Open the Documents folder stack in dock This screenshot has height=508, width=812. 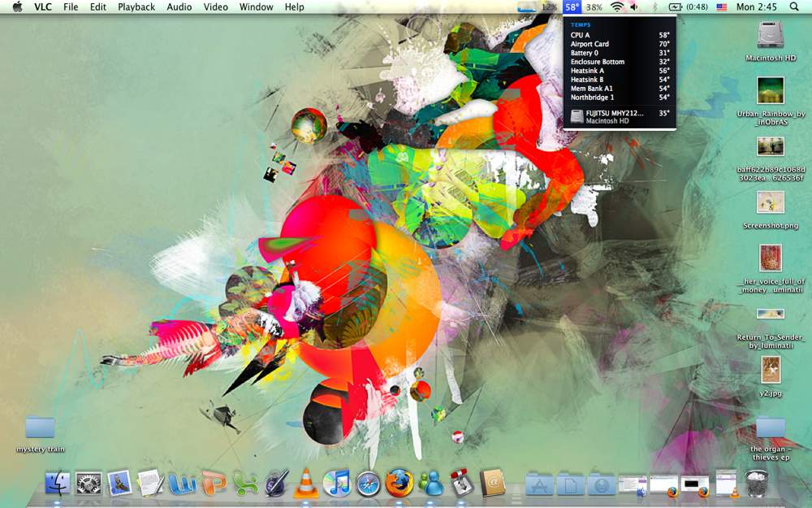click(x=570, y=484)
